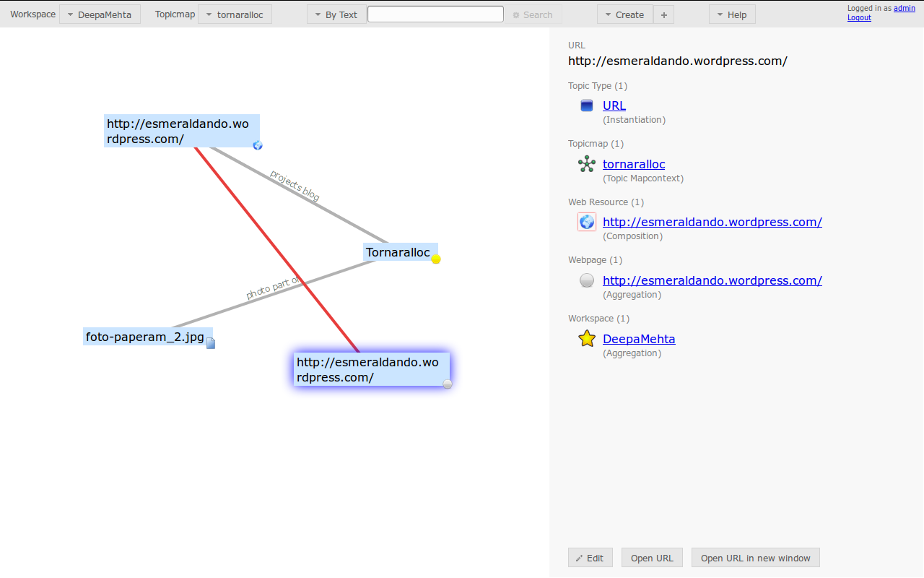Viewport: 924px width, 578px height.
Task: Select the highlighted esmeraldando webpage topic
Action: (x=371, y=369)
